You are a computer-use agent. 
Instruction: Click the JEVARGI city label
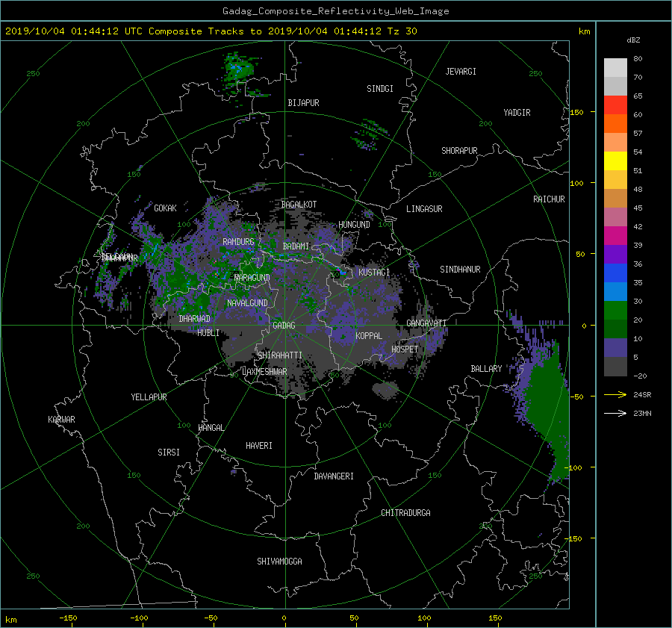coord(461,72)
